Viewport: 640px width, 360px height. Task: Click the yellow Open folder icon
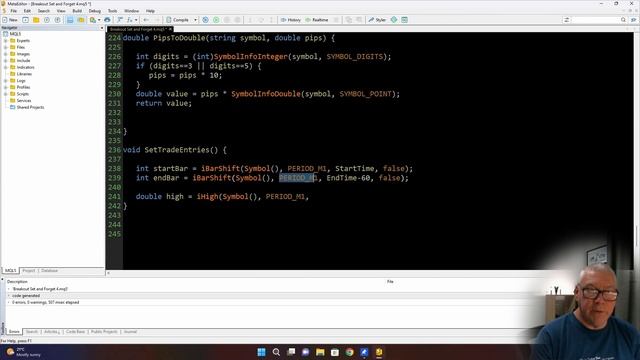(36, 20)
